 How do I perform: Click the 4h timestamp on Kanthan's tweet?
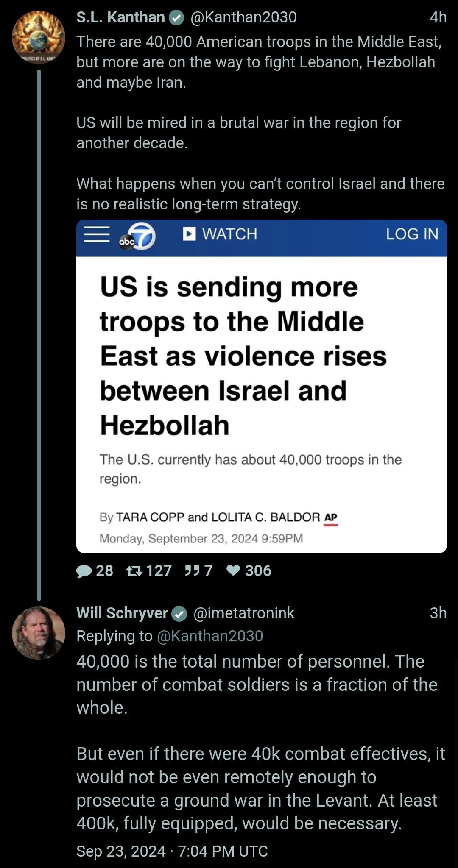click(x=438, y=17)
